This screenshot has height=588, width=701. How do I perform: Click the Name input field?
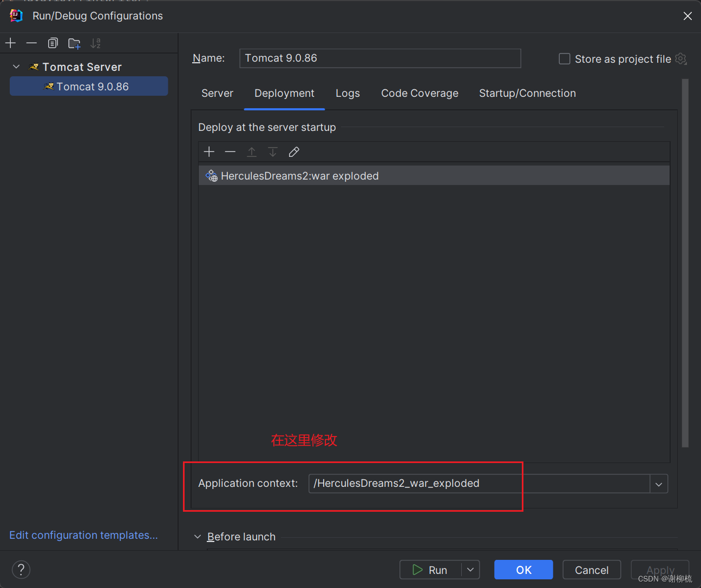pyautogui.click(x=380, y=58)
